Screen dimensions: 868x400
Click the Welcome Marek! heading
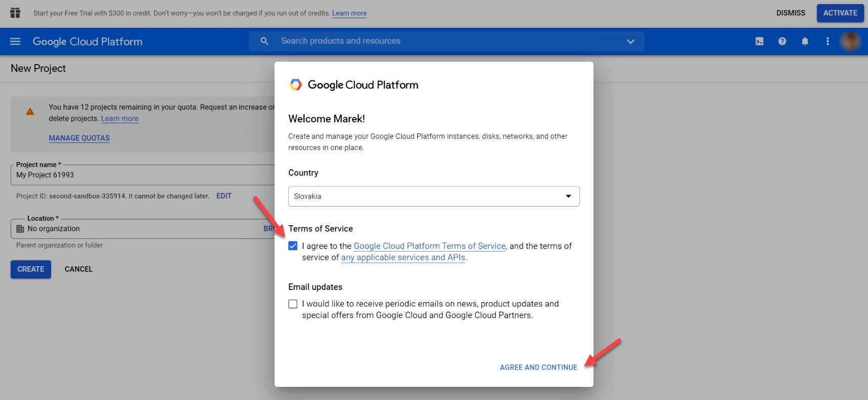click(x=327, y=119)
